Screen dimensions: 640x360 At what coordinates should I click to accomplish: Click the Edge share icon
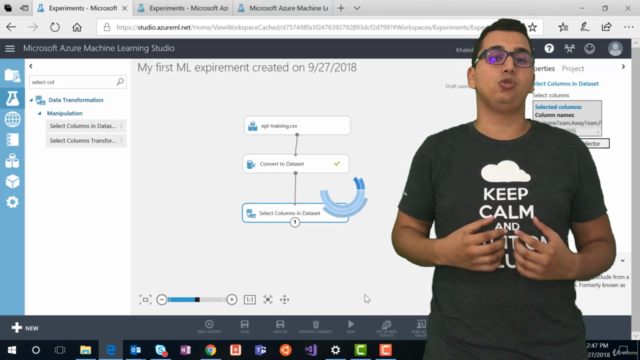pyautogui.click(x=607, y=27)
